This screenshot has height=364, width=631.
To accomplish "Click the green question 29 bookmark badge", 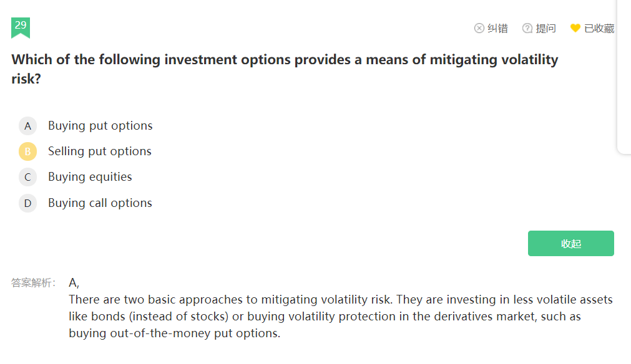I will [21, 27].
